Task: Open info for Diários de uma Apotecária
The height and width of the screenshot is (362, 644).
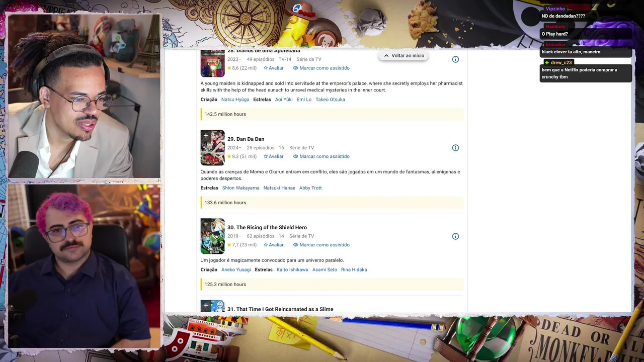Action: click(455, 59)
